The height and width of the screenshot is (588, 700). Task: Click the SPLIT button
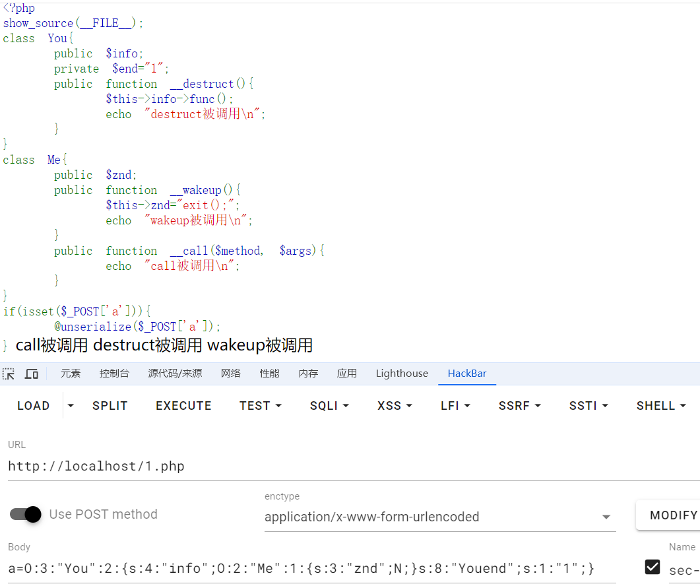click(110, 406)
